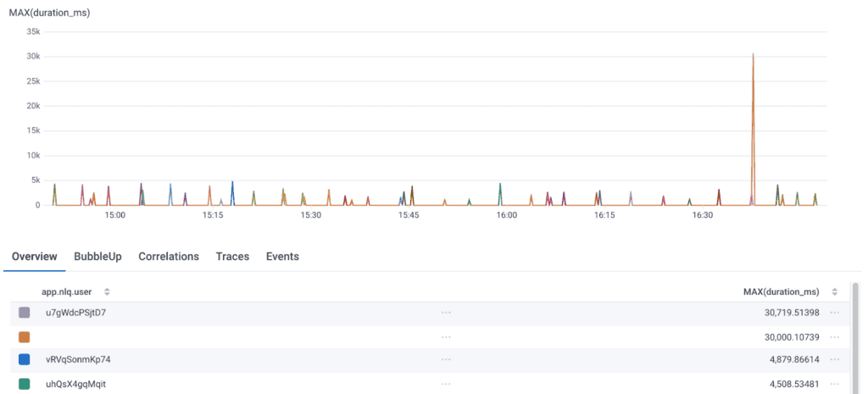Viewport: 868px width, 394px height.
Task: Click the blue swatch for vRVqSonmKp74
Action: point(25,360)
